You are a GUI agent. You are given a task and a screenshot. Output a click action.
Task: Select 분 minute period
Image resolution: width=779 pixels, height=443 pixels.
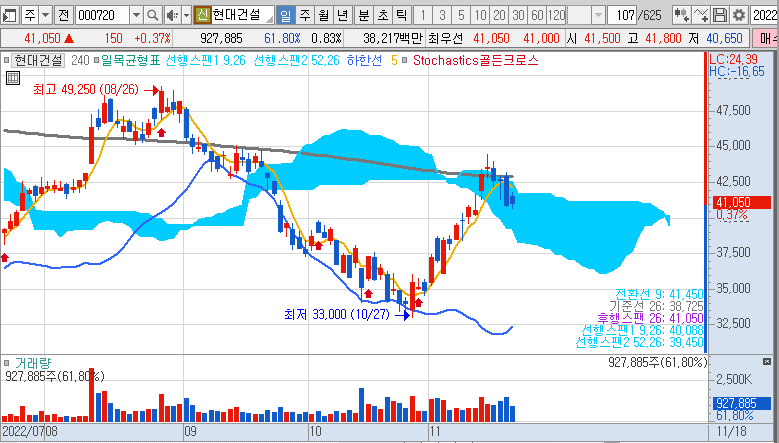[x=364, y=15]
